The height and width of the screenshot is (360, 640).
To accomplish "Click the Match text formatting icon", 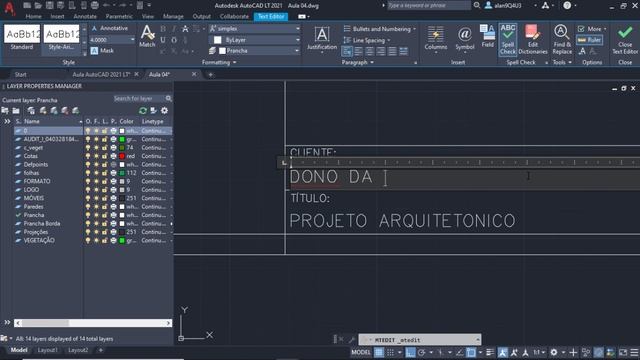I will pyautogui.click(x=147, y=36).
